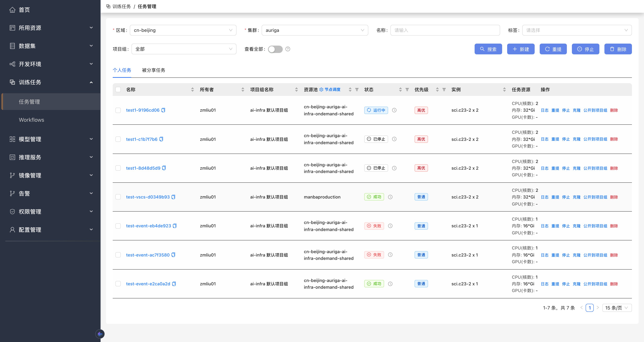This screenshot has width=644, height=342.
Task: Check the test-vscs-d0349b93 row checkbox
Action: pyautogui.click(x=118, y=197)
